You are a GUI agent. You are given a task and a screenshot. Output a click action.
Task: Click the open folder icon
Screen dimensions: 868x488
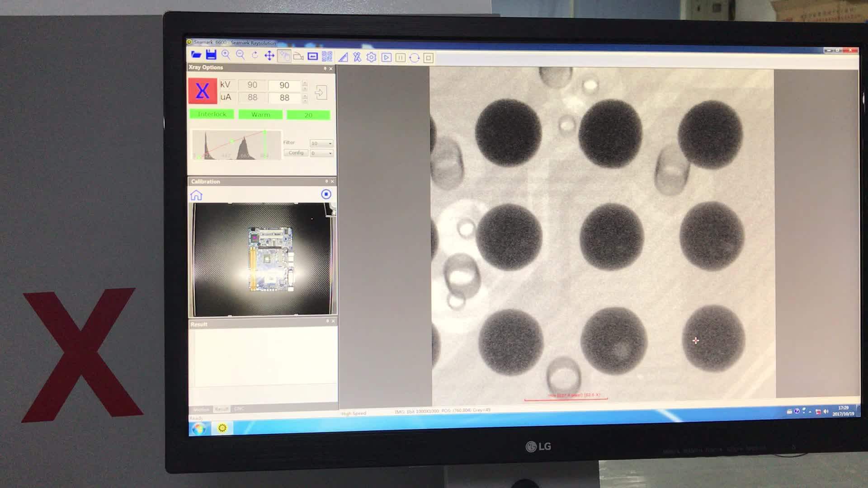(196, 55)
